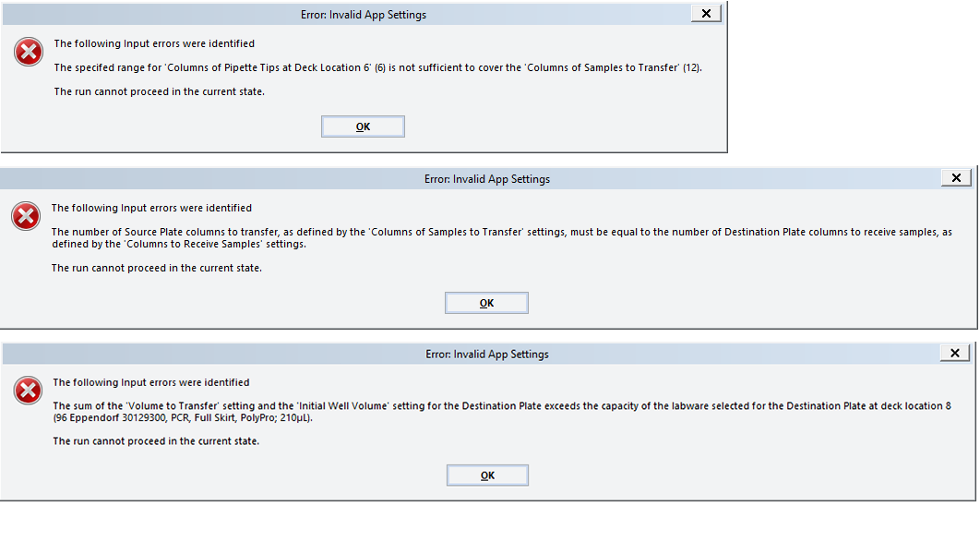
Task: Click 'The run cannot proceed' line in Source Plate dialog
Action: click(x=156, y=268)
